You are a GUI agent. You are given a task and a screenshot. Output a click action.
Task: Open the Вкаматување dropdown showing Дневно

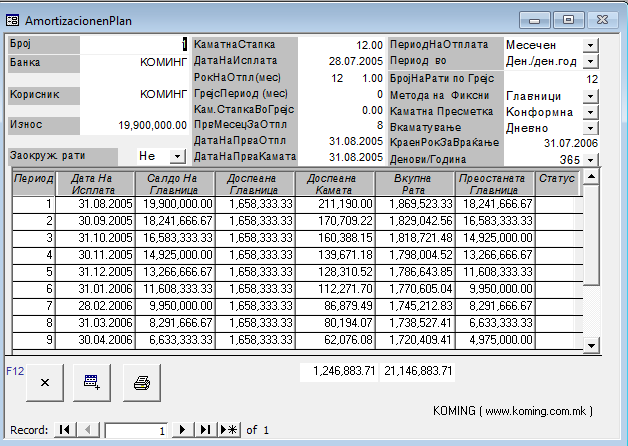point(589,128)
